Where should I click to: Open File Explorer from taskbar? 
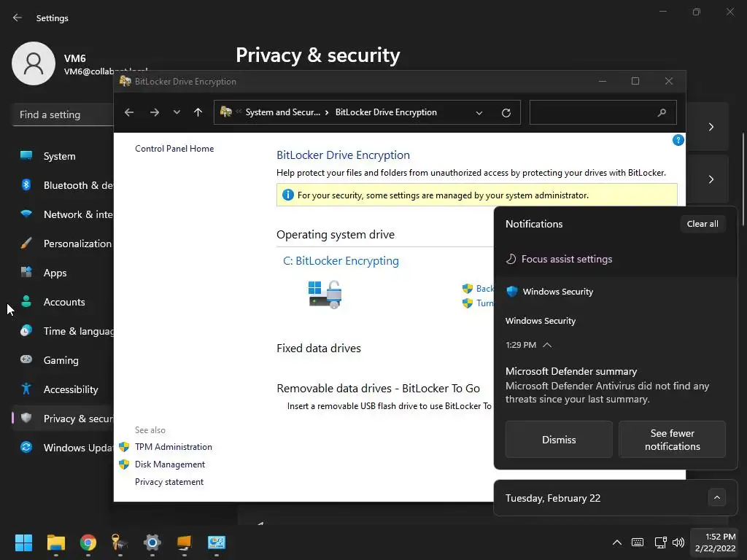coord(55,542)
